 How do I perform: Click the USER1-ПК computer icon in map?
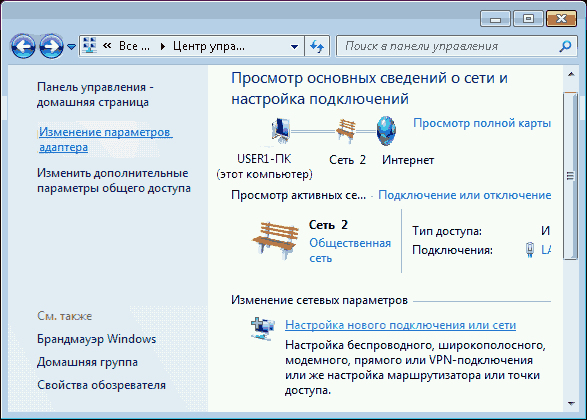pos(281,130)
